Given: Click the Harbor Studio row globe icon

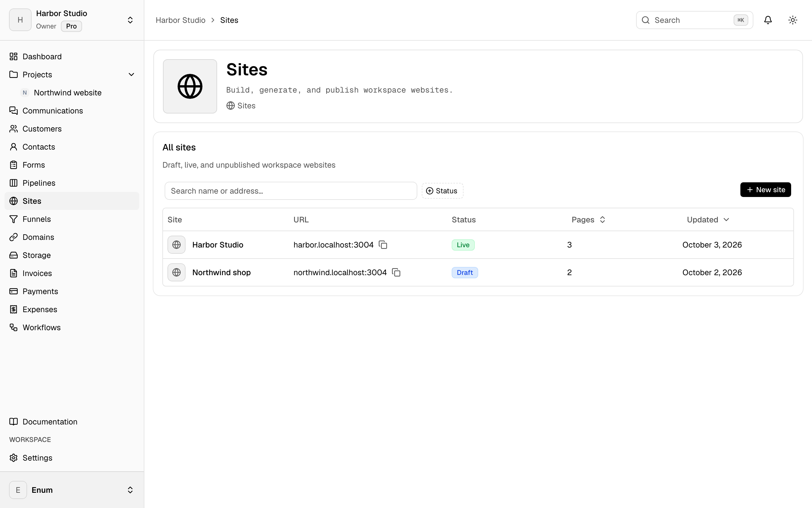Looking at the screenshot, I should tap(176, 245).
